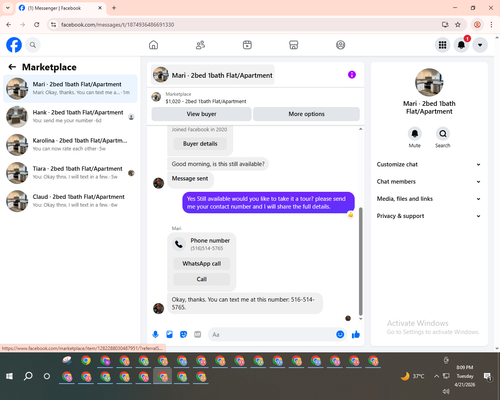Screen dimensions: 500x400
Task: Open emoji picker smiley icon
Action: coord(340,334)
